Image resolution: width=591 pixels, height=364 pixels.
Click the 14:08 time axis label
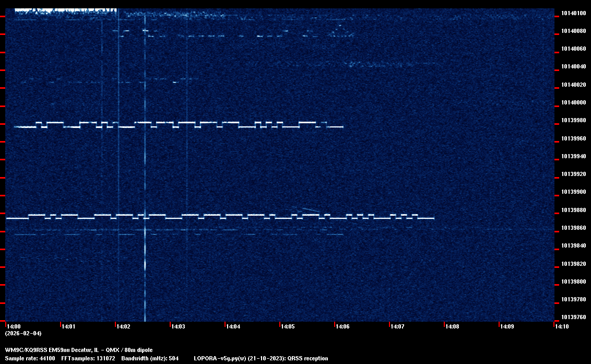(452, 326)
